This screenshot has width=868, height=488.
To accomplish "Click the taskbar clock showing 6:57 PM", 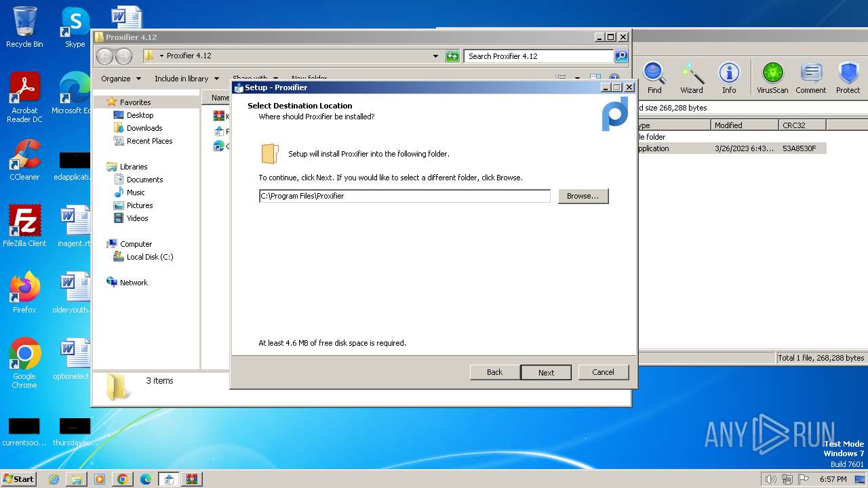I will (x=833, y=479).
